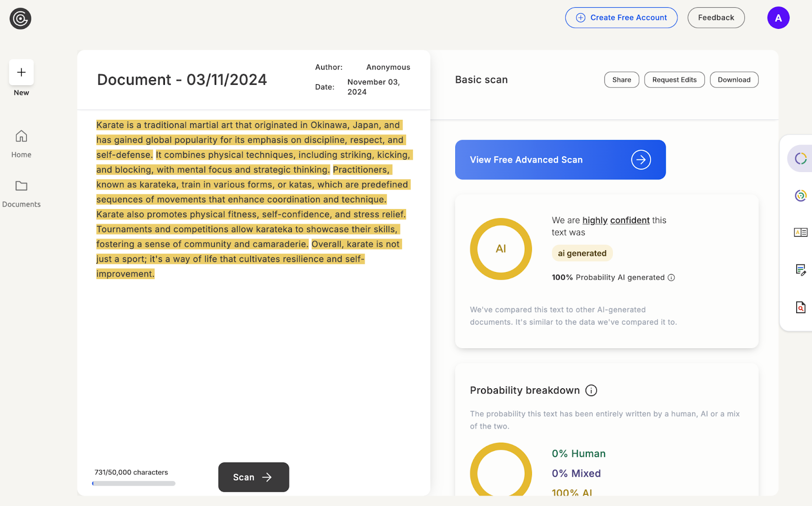The image size is (812, 506).
Task: Open View Free Advanced Scan
Action: coord(560,160)
